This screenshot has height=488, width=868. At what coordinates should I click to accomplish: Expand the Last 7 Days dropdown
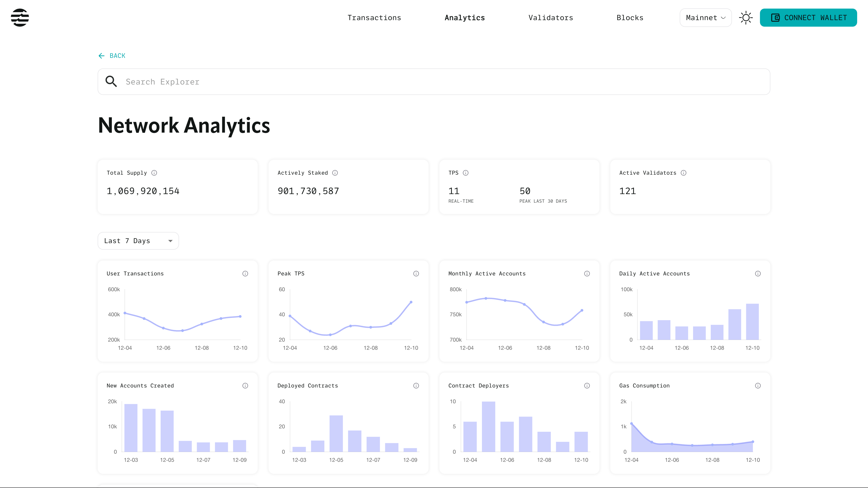[x=138, y=241]
